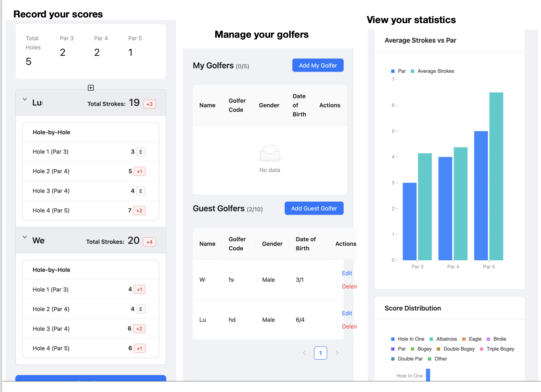
Task: Click E badge on We's Hole 2
Action: [x=141, y=309]
